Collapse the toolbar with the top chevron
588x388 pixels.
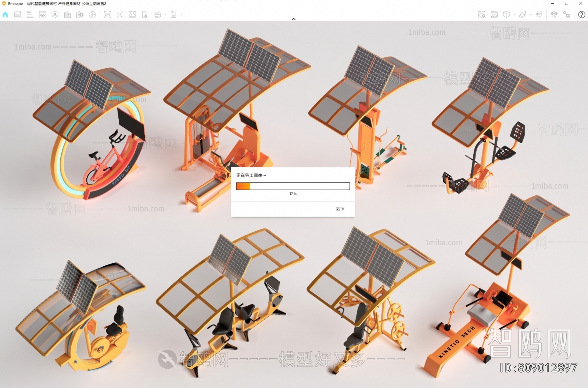pyautogui.click(x=294, y=19)
